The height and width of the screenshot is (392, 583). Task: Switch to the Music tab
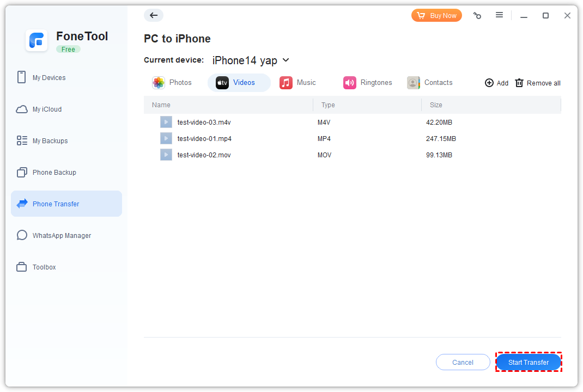click(298, 83)
